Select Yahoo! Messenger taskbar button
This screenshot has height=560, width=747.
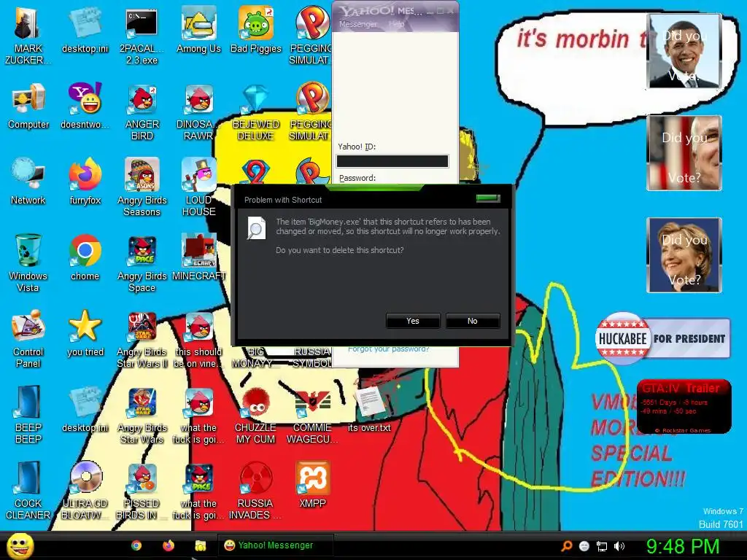click(x=275, y=545)
